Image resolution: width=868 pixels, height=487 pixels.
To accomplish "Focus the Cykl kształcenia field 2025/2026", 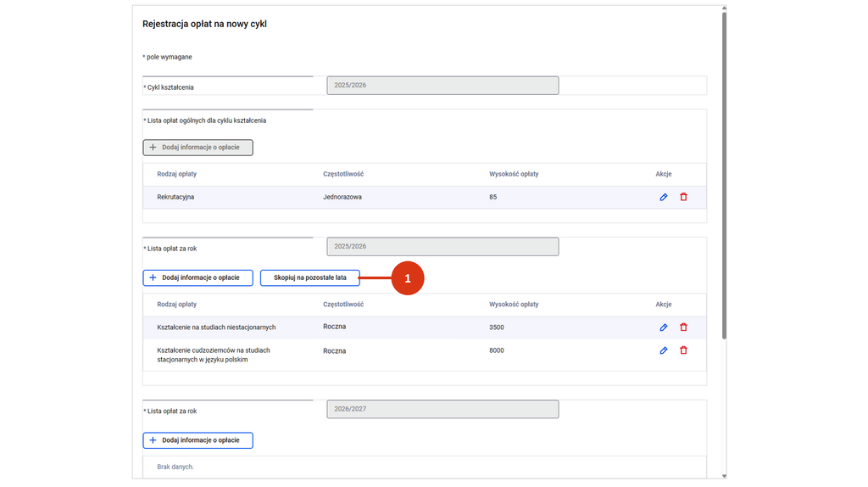I will pos(442,86).
